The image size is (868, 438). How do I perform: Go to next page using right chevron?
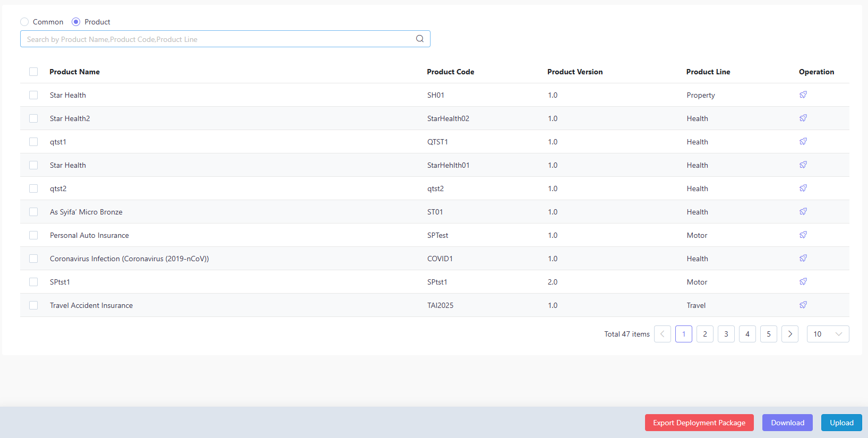[790, 334]
